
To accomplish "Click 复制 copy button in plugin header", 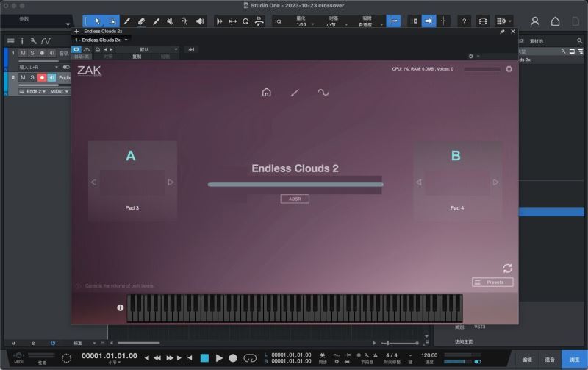I will [137, 57].
